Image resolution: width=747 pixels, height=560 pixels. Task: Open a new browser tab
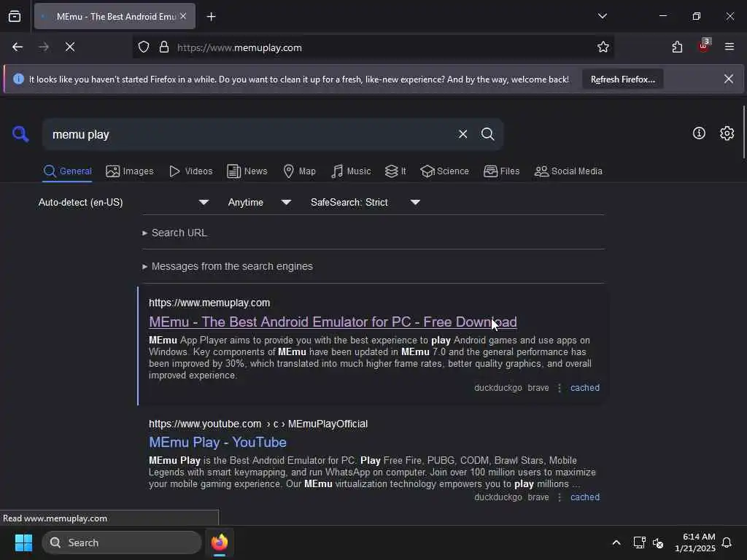tap(211, 17)
